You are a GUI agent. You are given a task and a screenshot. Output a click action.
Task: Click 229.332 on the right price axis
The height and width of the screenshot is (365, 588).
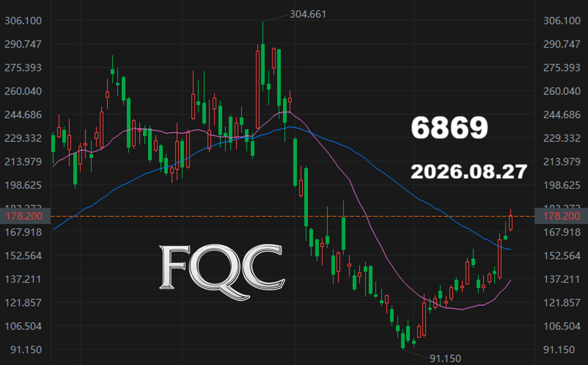[x=562, y=138]
